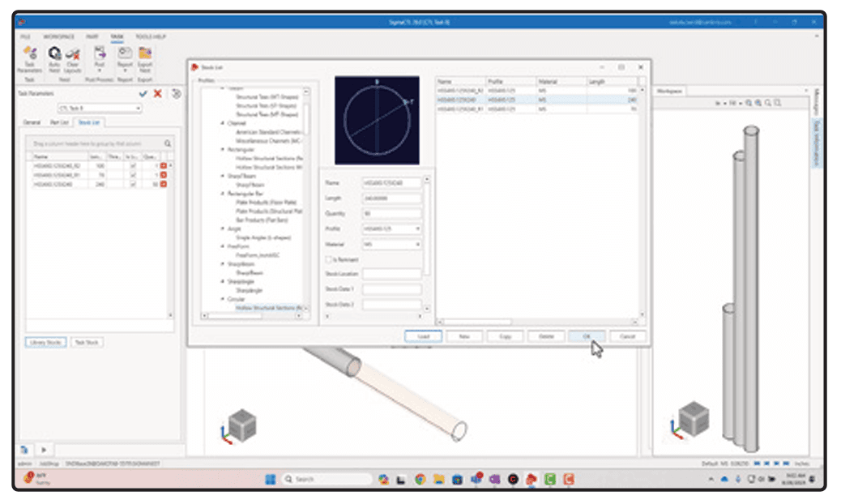Viewport: 841px width, 504px height.
Task: Click the New button in Stock List dialog
Action: pos(464,336)
